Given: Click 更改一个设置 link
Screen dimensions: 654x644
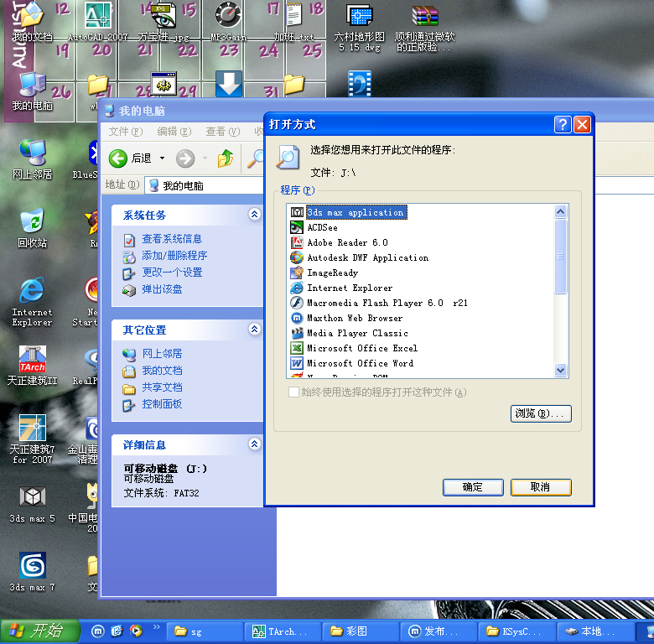Looking at the screenshot, I should click(x=172, y=273).
